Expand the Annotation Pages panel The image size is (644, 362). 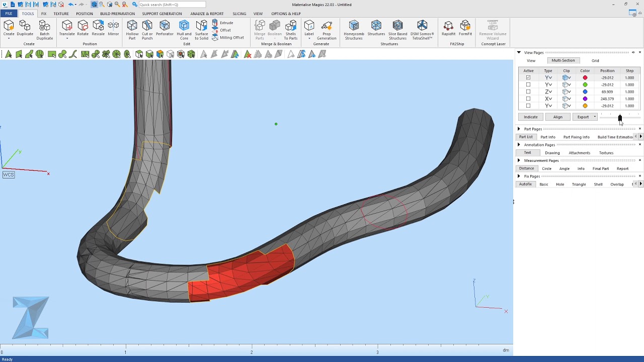coord(519,145)
